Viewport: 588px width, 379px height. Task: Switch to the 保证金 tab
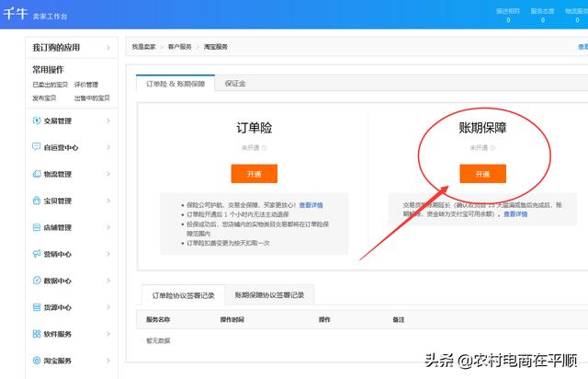(x=235, y=84)
